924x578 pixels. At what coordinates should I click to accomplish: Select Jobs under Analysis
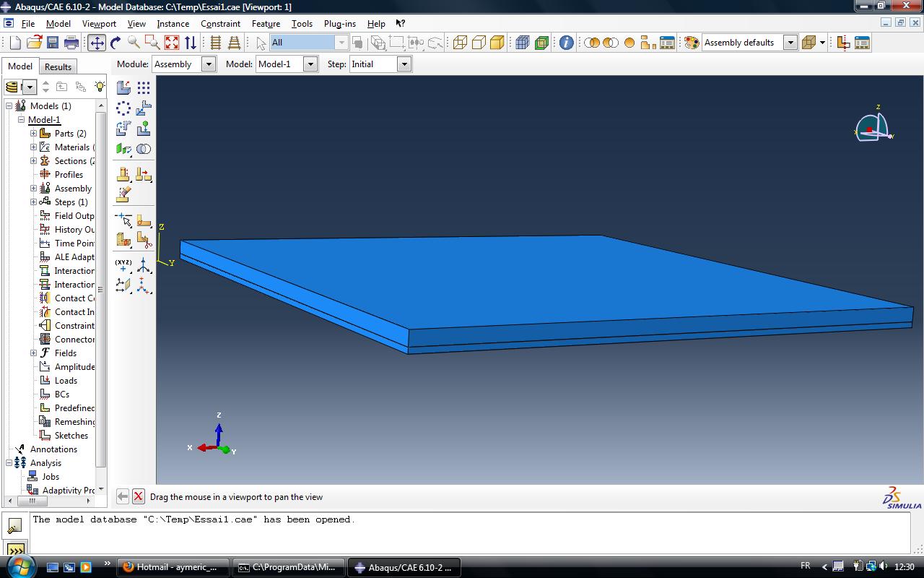click(51, 477)
